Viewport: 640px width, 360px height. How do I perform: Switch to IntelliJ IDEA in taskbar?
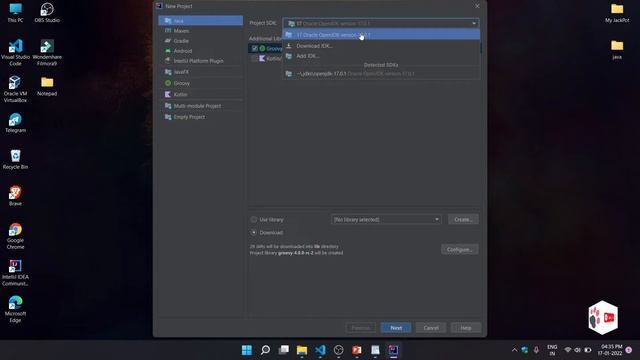tap(393, 350)
